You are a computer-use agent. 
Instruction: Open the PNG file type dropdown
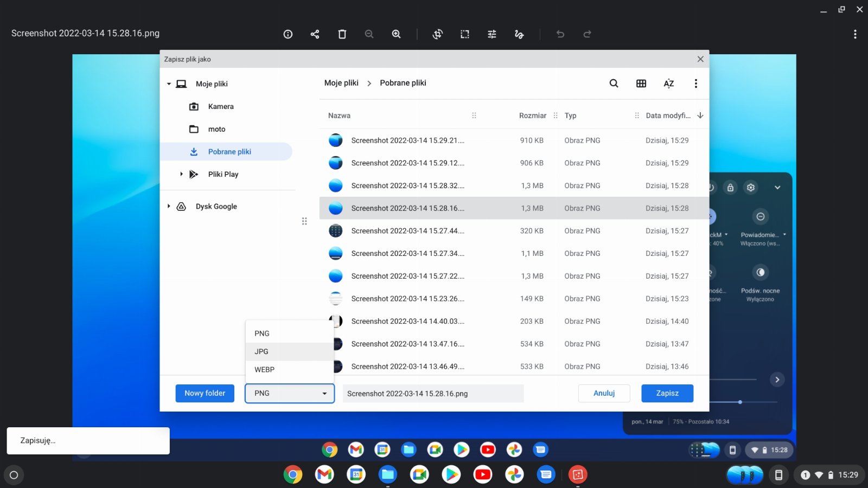pyautogui.click(x=290, y=393)
